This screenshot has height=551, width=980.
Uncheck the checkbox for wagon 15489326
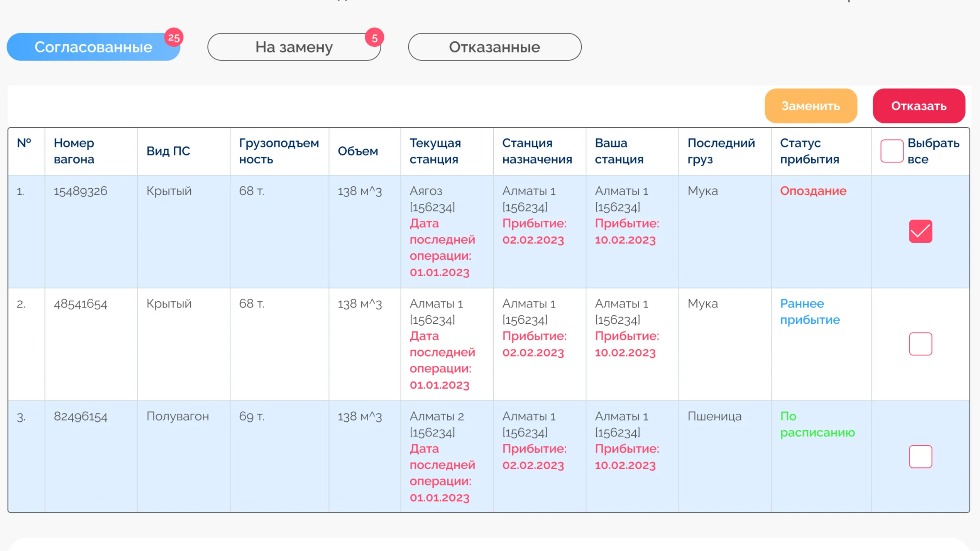[920, 231]
